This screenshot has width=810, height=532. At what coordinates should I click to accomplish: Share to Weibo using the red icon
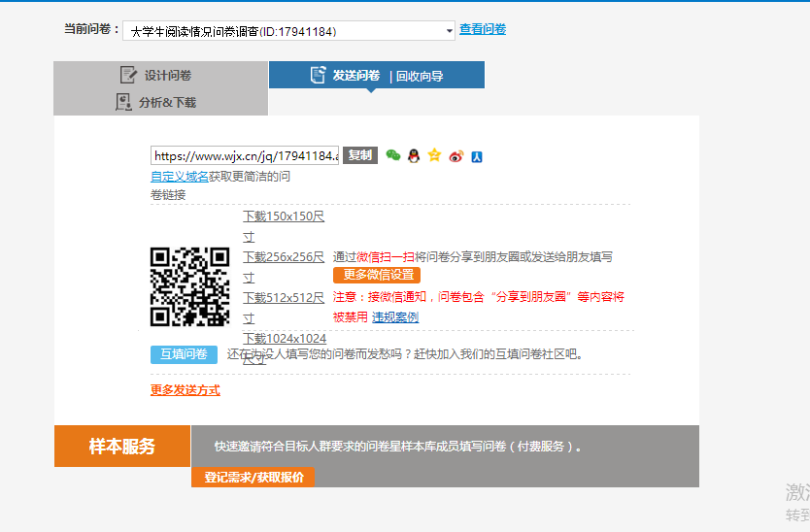click(456, 156)
